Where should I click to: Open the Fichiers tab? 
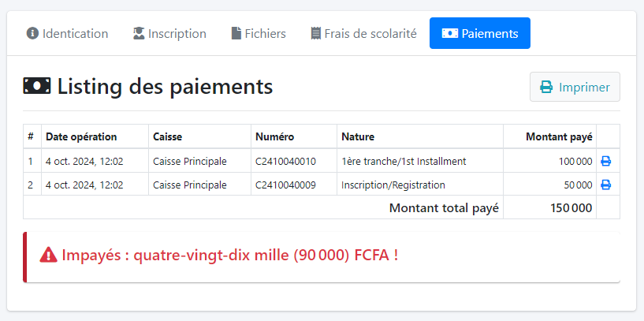[x=259, y=33]
